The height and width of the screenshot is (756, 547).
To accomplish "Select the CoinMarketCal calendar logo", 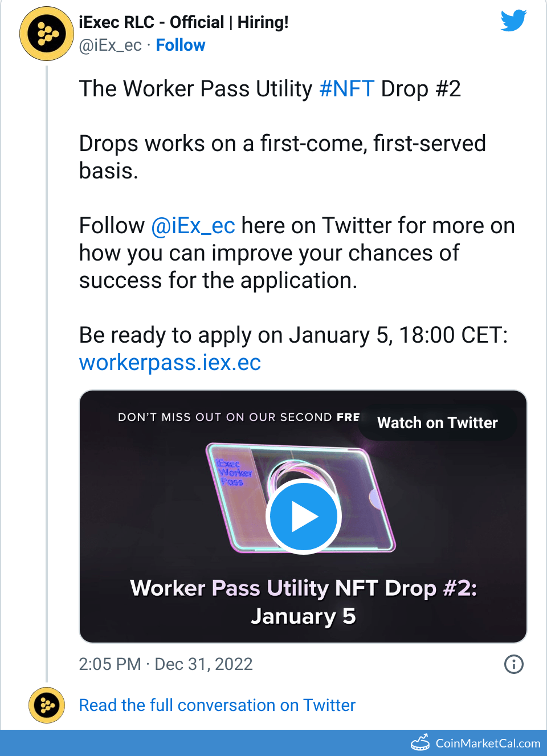I will 420,743.
